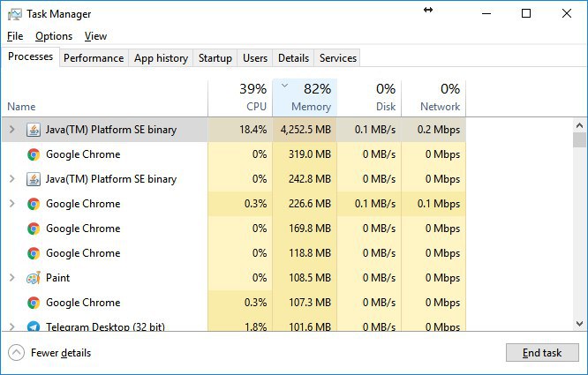The height and width of the screenshot is (375, 588).
Task: Click the End task button
Action: (x=542, y=353)
